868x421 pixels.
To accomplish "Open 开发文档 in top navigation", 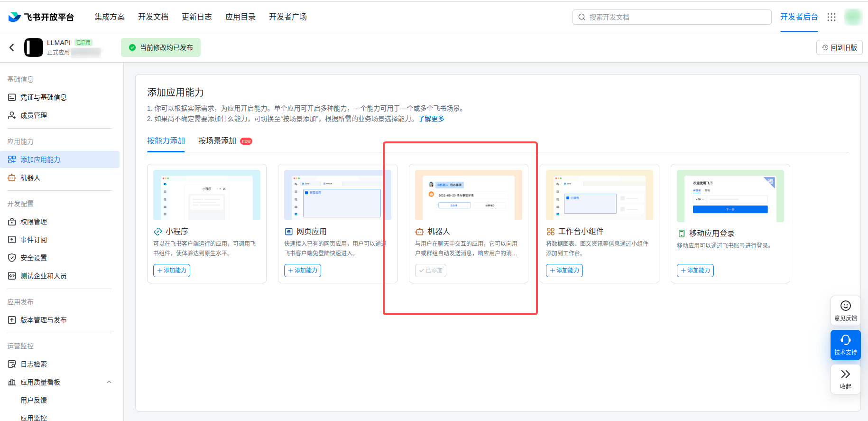I will 153,17.
